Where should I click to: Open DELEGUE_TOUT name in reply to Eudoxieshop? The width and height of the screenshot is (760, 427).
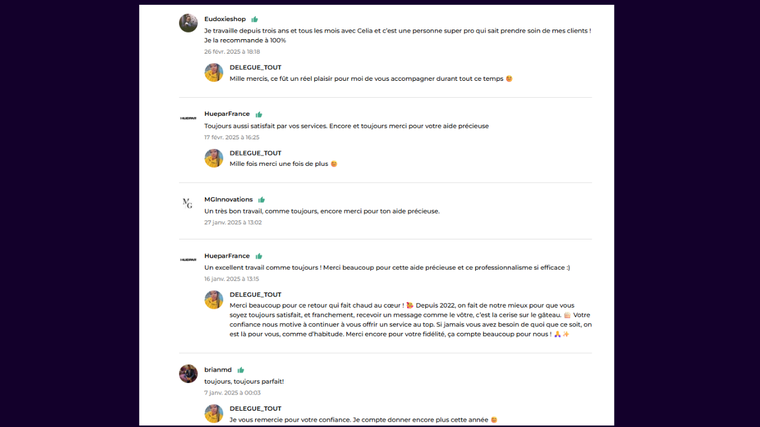[x=255, y=68]
